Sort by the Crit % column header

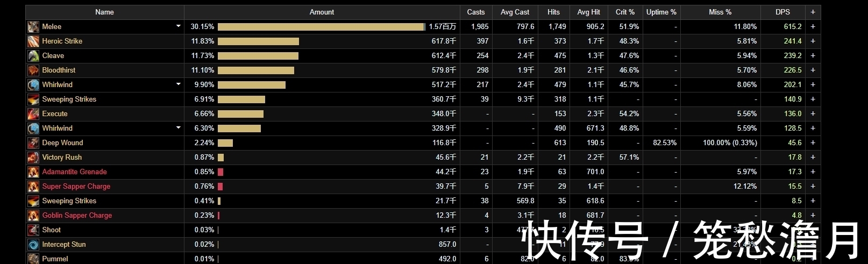point(625,12)
